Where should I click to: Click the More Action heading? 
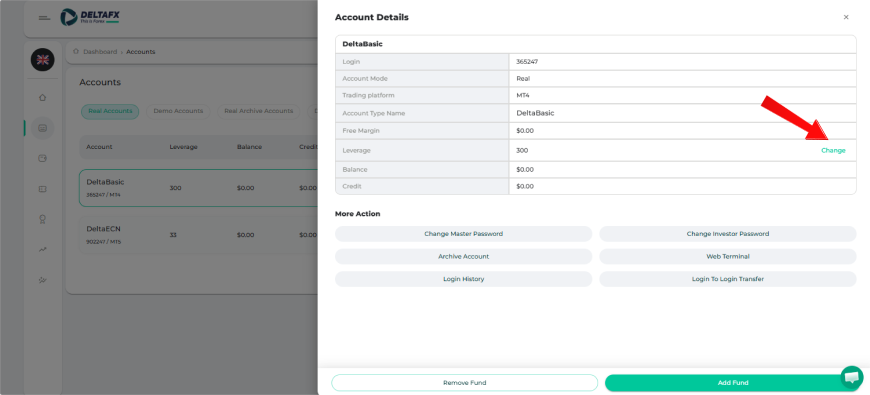coord(358,214)
